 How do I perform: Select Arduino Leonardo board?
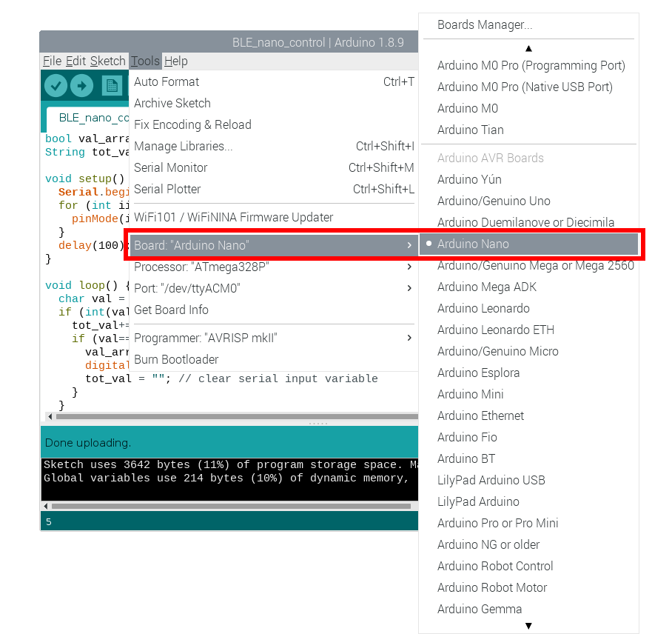pos(528,308)
